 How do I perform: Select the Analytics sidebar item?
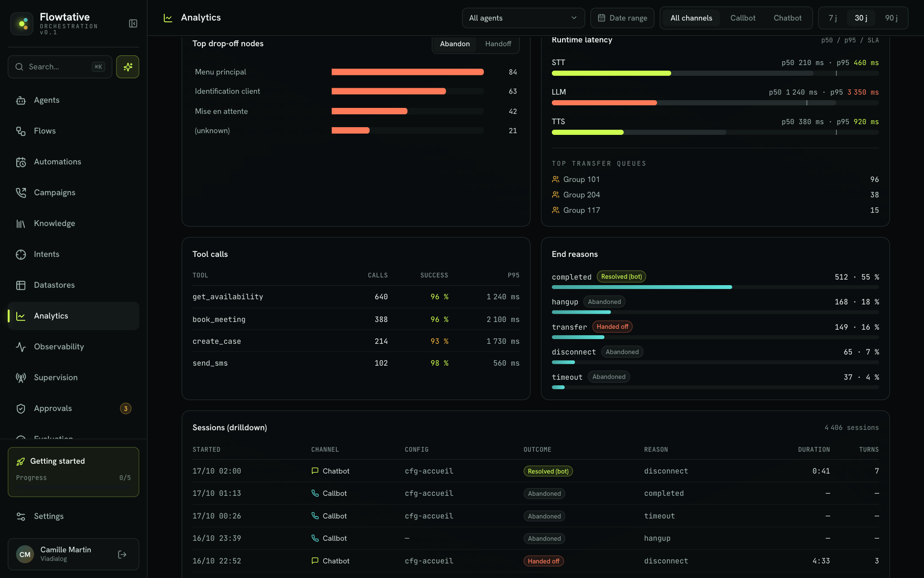click(x=73, y=316)
